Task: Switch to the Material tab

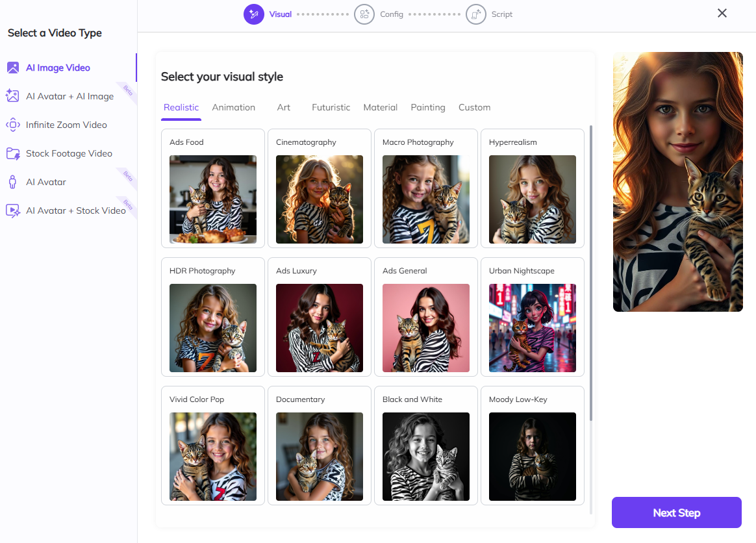Action: click(381, 108)
